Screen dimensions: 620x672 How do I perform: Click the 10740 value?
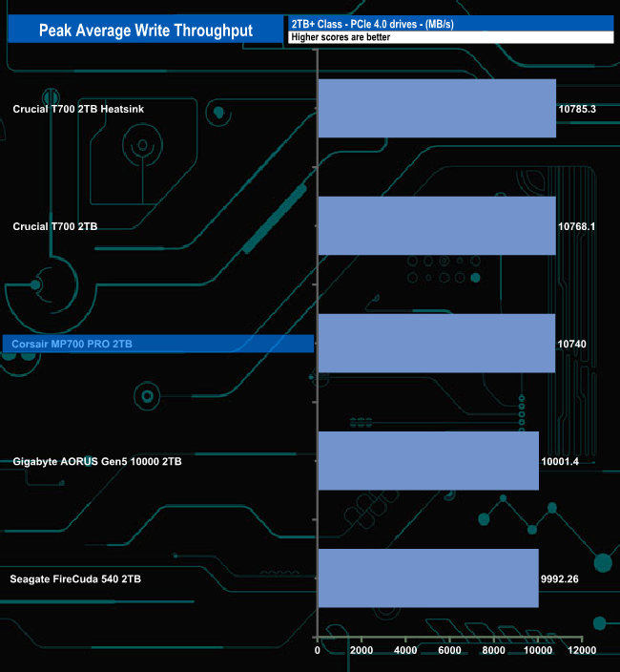click(x=571, y=344)
